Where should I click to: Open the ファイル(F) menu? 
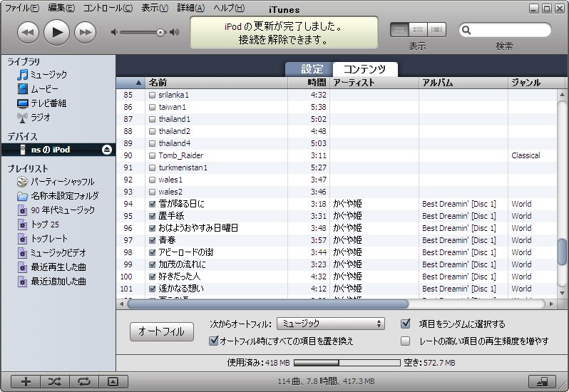click(x=22, y=8)
